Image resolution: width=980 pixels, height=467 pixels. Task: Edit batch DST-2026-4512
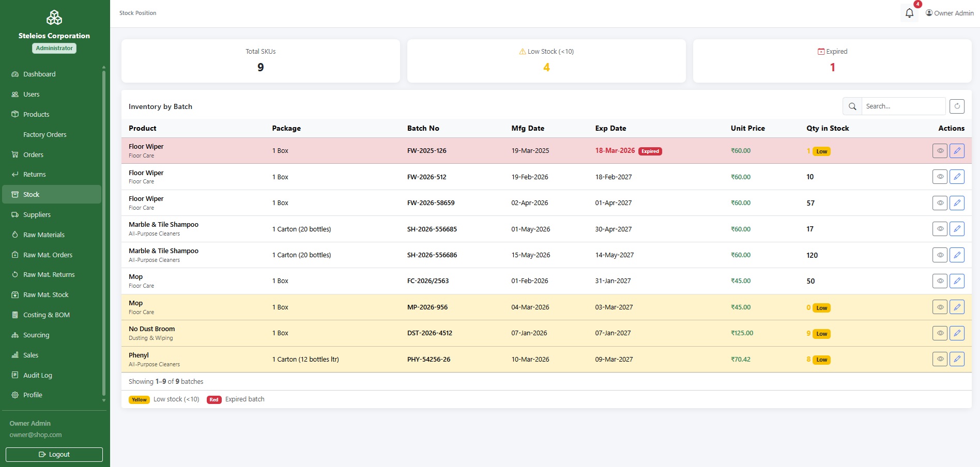tap(957, 333)
